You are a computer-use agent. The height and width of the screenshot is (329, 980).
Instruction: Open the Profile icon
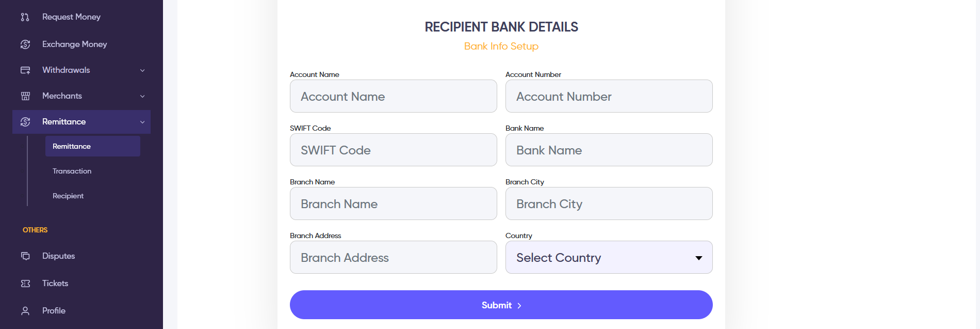pos(25,310)
